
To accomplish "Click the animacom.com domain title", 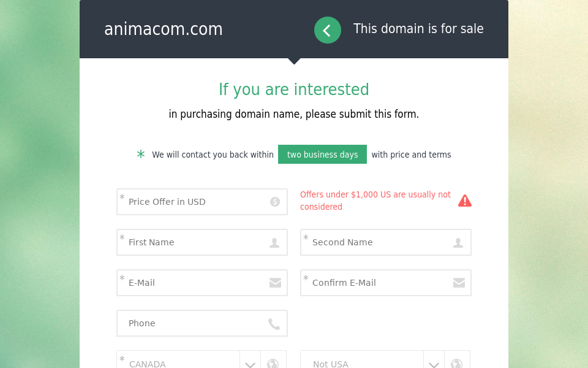I will click(164, 29).
